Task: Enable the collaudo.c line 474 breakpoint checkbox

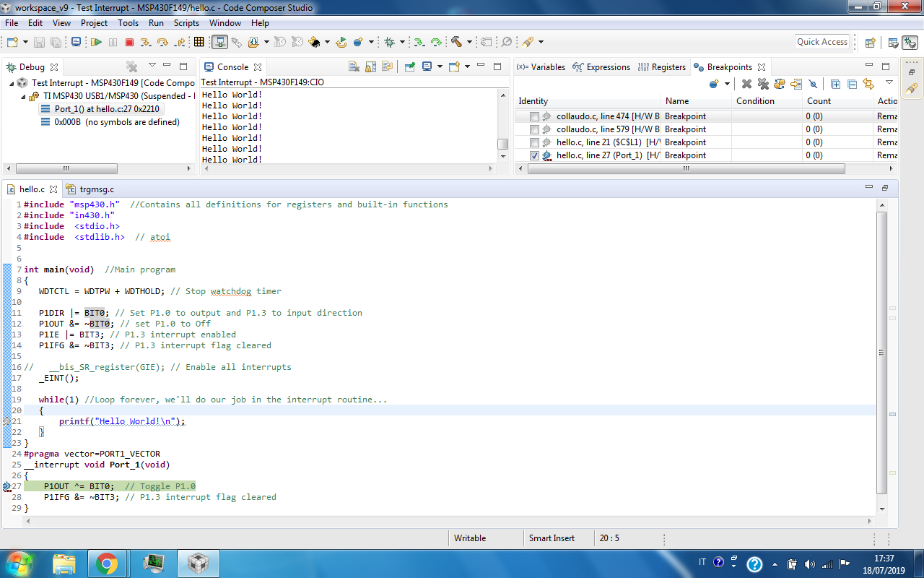Action: (x=534, y=116)
